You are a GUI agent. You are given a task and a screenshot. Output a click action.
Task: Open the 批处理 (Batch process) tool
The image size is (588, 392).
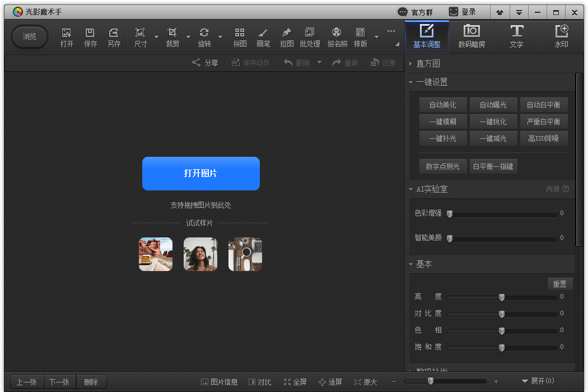click(x=310, y=38)
